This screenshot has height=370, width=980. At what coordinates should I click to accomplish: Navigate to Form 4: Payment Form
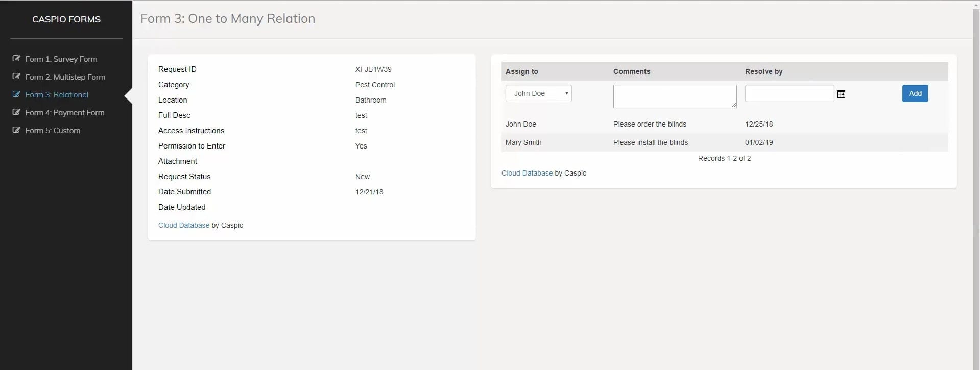(x=65, y=113)
